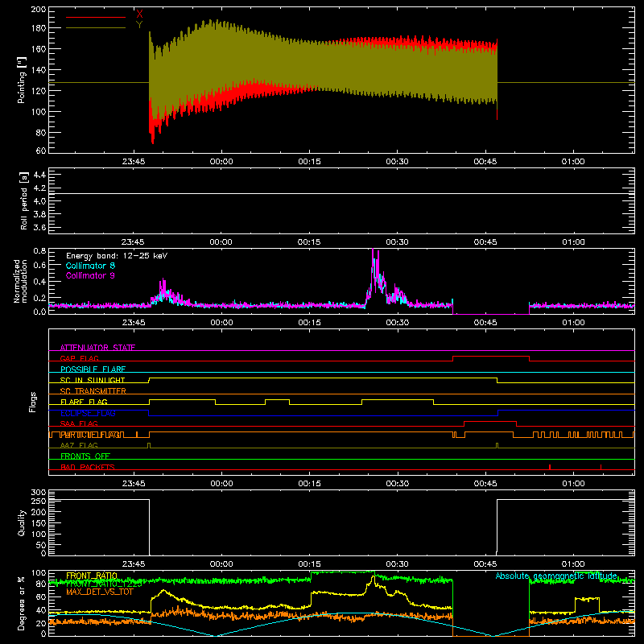Click the SAA_FLAG flag label
Screen dimensions: 644x644
point(79,423)
